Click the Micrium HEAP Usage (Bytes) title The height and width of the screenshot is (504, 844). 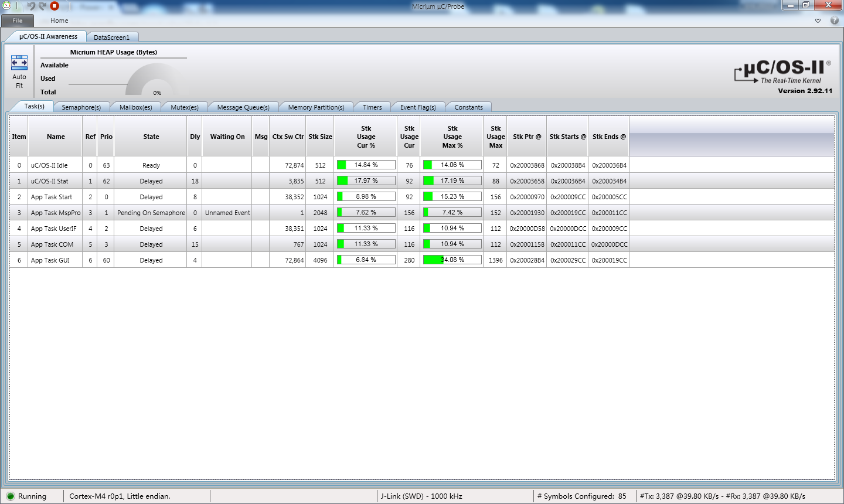tap(114, 52)
